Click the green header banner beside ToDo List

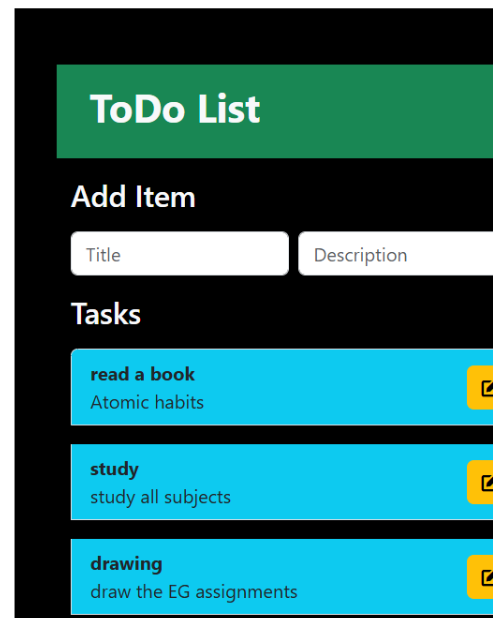[x=374, y=111]
